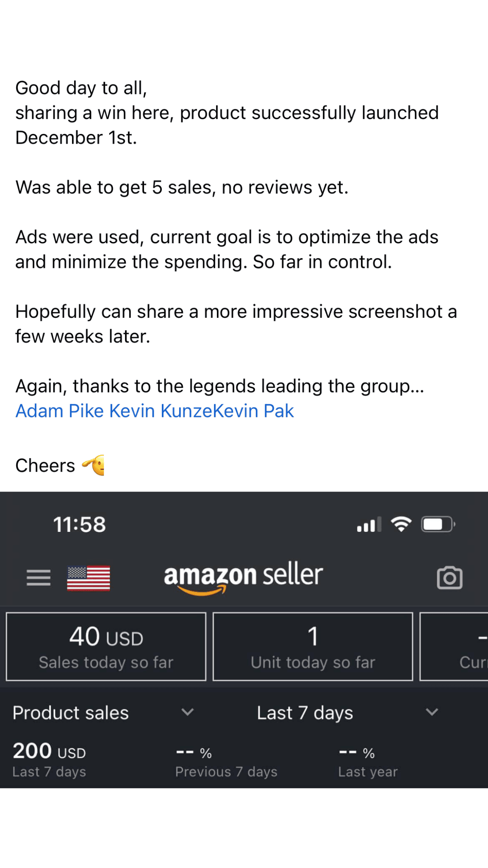Tap the Previous 7 days percentage
488x868 pixels.
point(194,753)
